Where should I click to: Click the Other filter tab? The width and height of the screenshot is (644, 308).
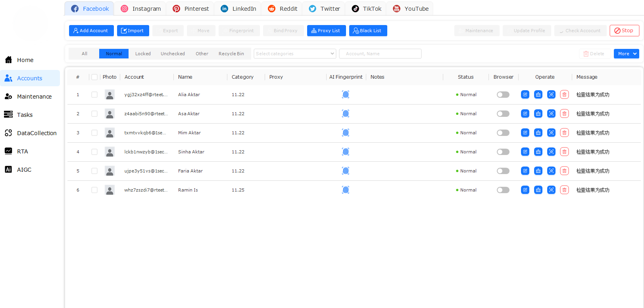202,54
